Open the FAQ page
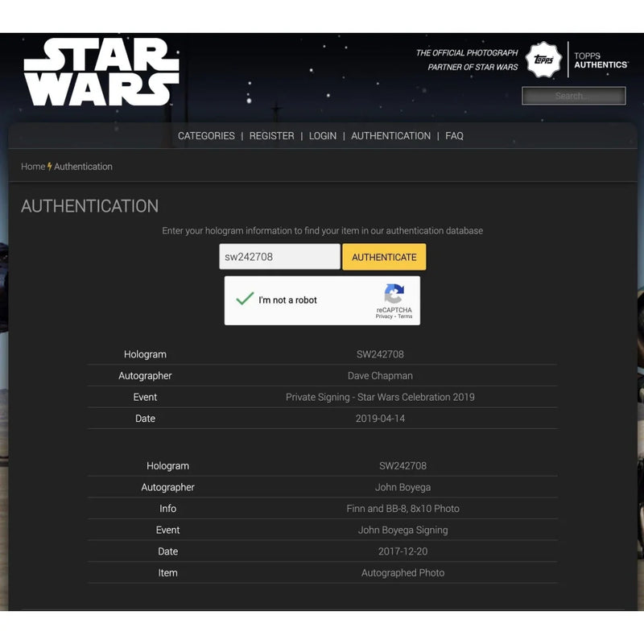The height and width of the screenshot is (644, 644). (454, 136)
